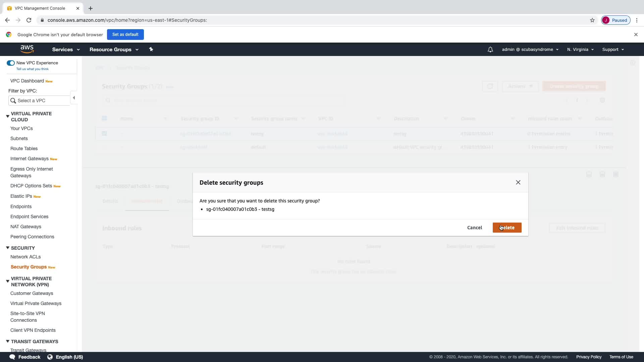The height and width of the screenshot is (362, 644).
Task: Go to Network ACLs in sidebar
Action: tap(25, 257)
